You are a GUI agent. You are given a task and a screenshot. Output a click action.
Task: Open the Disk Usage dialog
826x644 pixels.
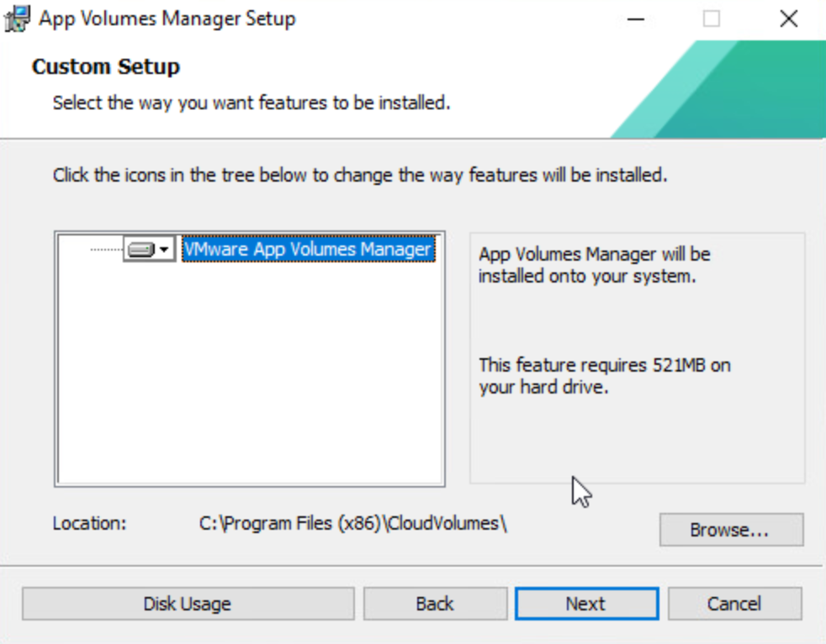pyautogui.click(x=187, y=604)
